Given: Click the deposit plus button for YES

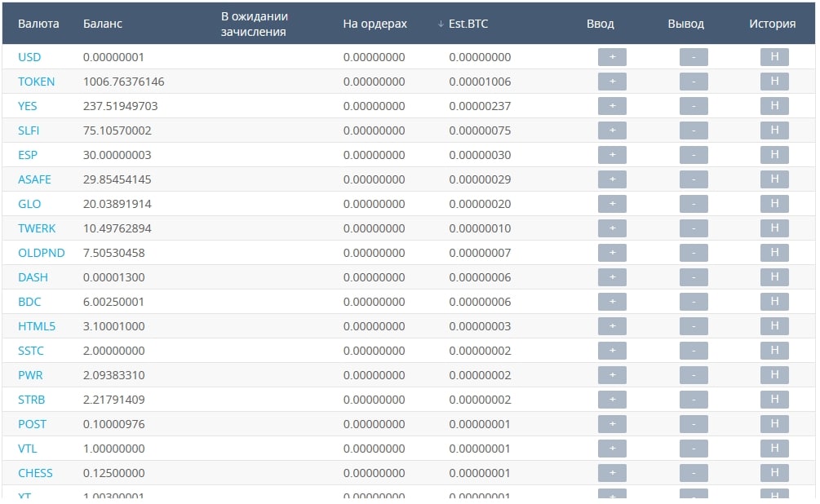Looking at the screenshot, I should click(x=612, y=106).
